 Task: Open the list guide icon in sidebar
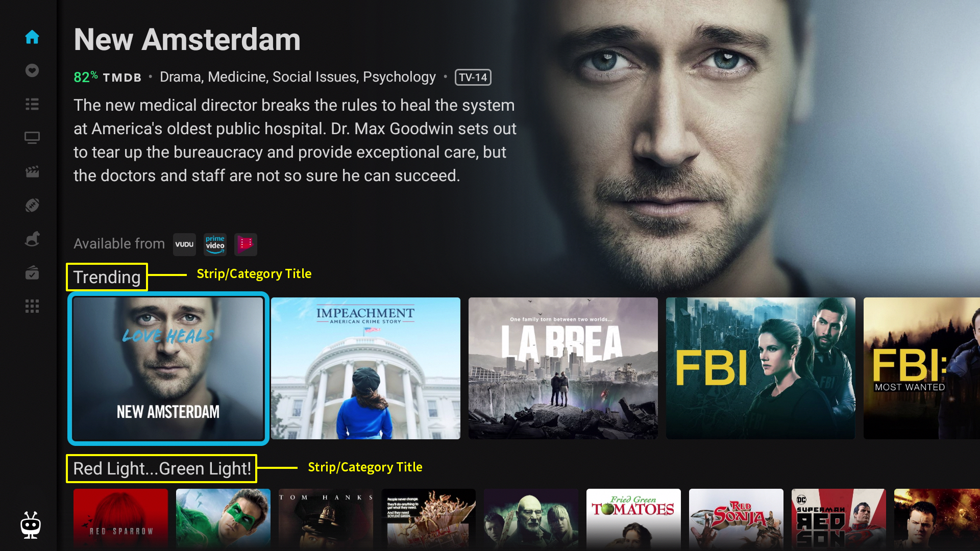(x=32, y=104)
